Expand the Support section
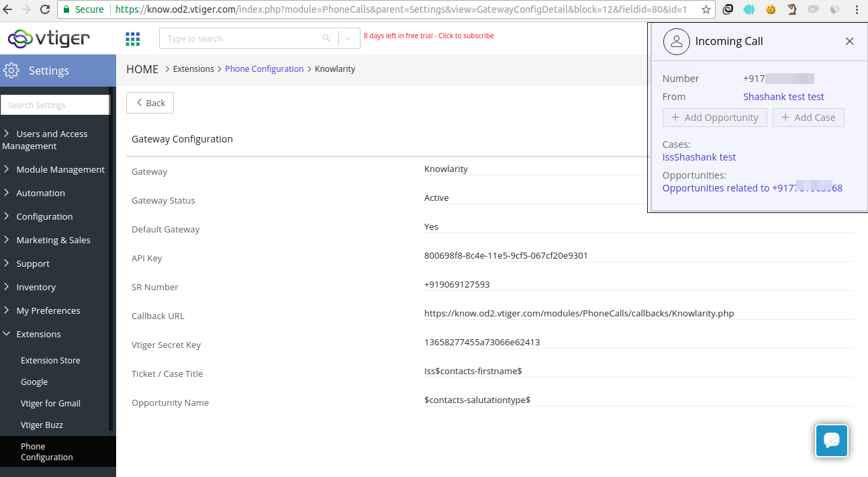Screen dimensions: 868x477 pyautogui.click(x=27, y=263)
